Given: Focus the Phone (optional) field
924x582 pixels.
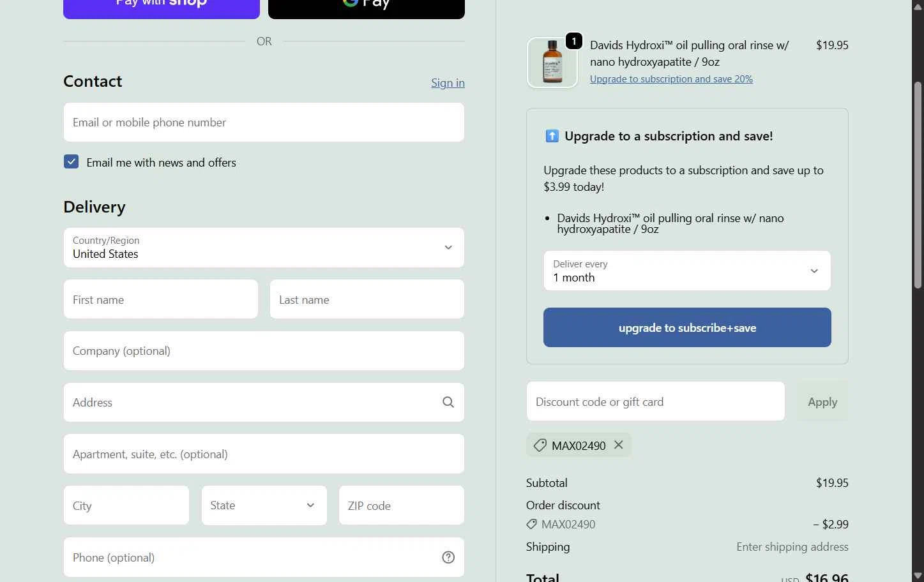Looking at the screenshot, I should pyautogui.click(x=264, y=557).
